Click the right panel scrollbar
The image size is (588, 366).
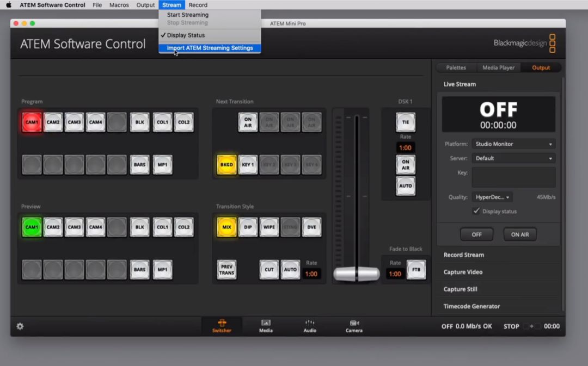(563, 194)
